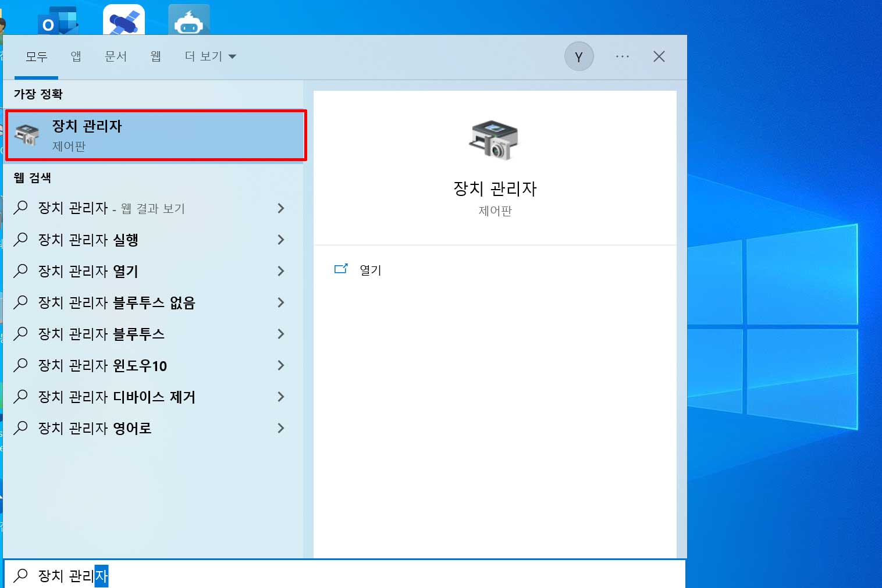
Task: Click search icon beside 디바이스 제거 suggestion
Action: pyautogui.click(x=20, y=396)
